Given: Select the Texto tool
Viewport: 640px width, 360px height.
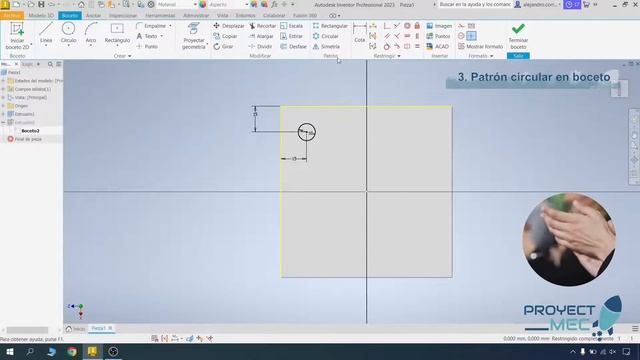Looking at the screenshot, I should click(x=147, y=36).
